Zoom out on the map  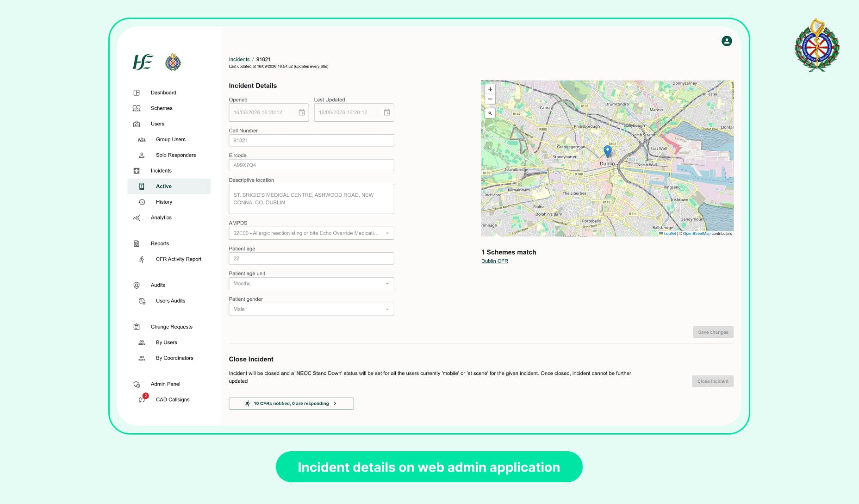click(490, 99)
